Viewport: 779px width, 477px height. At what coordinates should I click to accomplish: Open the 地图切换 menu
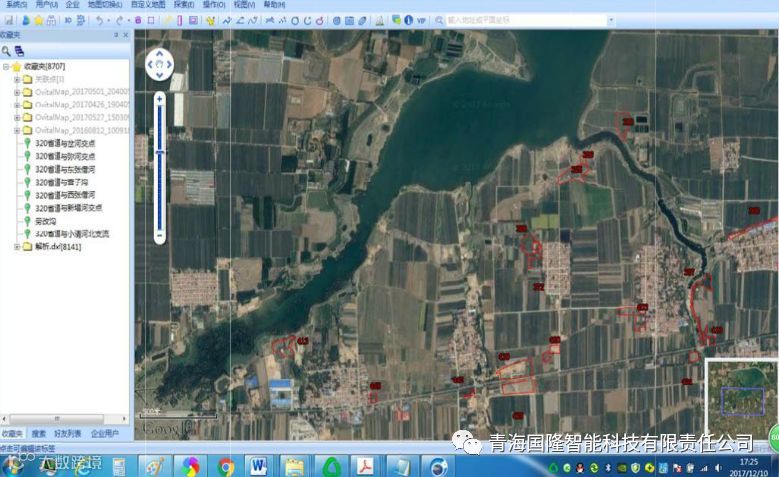click(105, 4)
